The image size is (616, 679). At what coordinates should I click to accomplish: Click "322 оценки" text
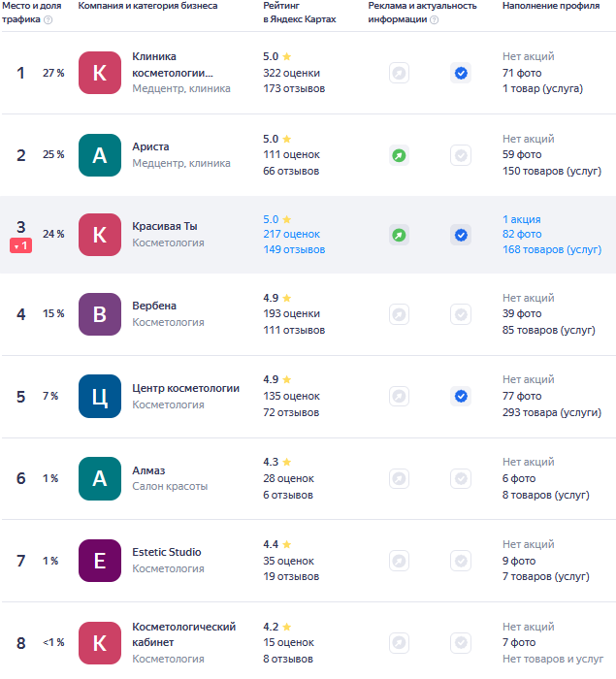point(292,73)
